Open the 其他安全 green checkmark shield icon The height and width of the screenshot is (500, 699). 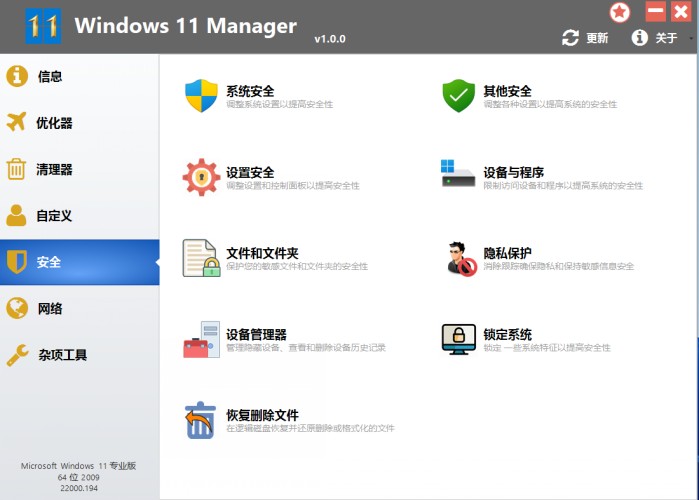click(x=458, y=96)
